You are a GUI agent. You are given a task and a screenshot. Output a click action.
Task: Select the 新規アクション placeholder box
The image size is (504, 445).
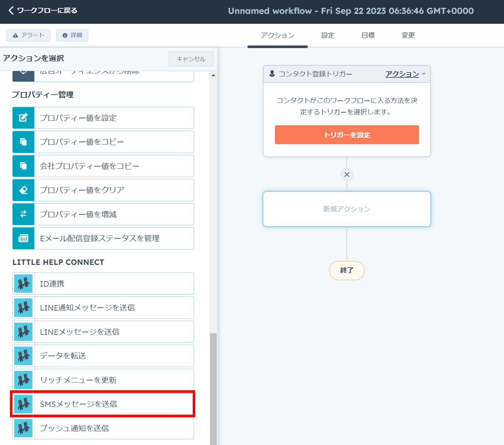point(346,209)
